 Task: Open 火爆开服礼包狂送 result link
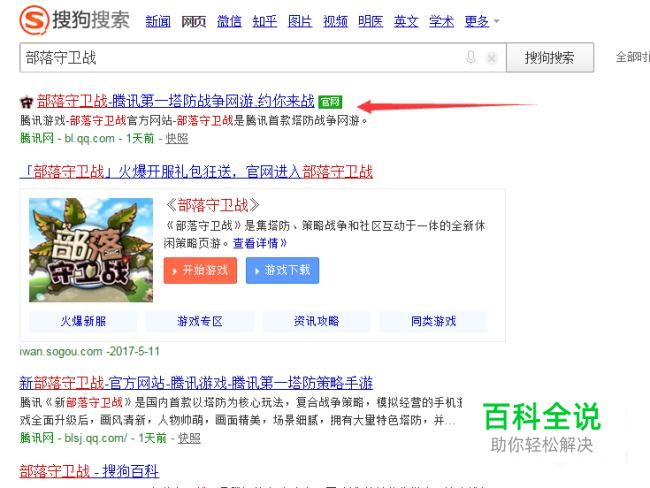(x=196, y=172)
